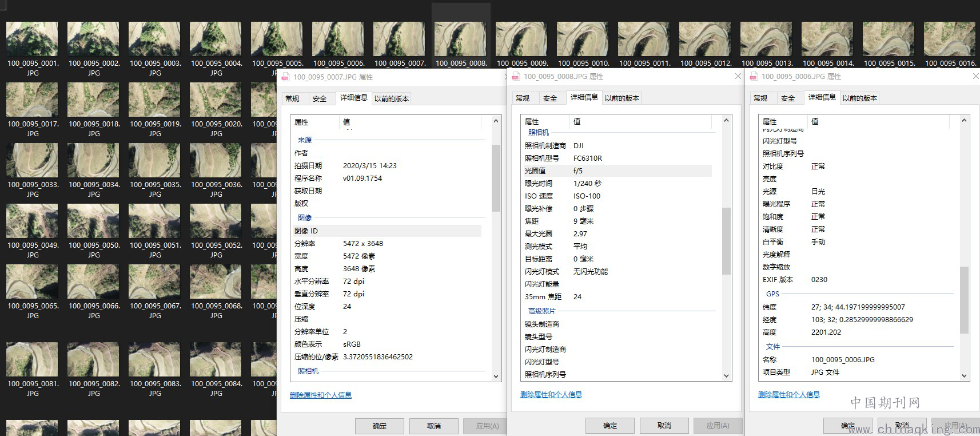980x436 pixels.
Task: Select thumbnail 100_0095_0002.JPG
Action: (93, 39)
